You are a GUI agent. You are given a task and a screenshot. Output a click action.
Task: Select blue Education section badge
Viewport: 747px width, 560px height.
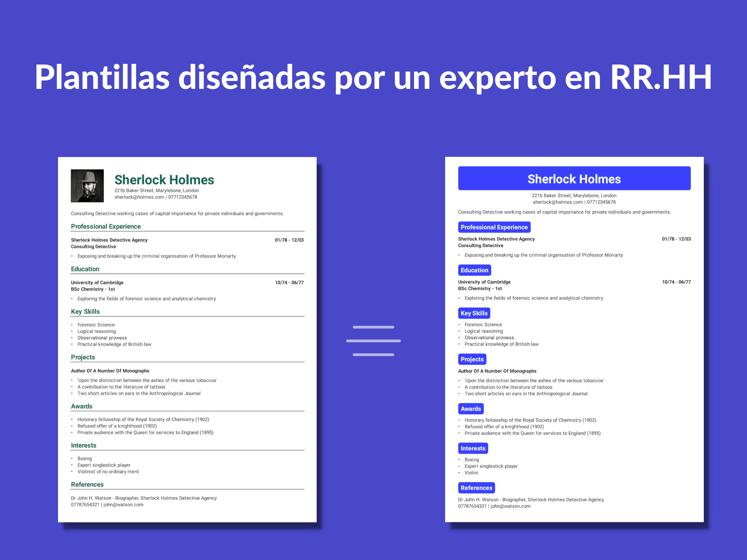(x=474, y=270)
